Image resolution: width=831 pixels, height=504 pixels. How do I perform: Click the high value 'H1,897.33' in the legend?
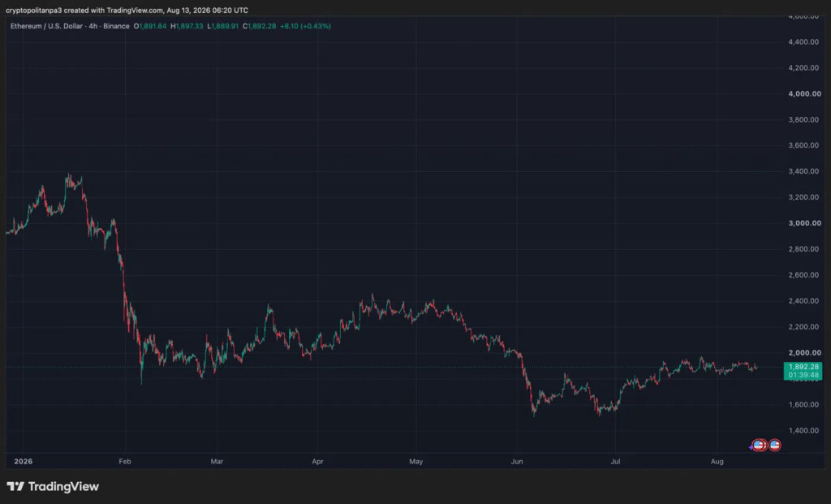click(x=187, y=26)
